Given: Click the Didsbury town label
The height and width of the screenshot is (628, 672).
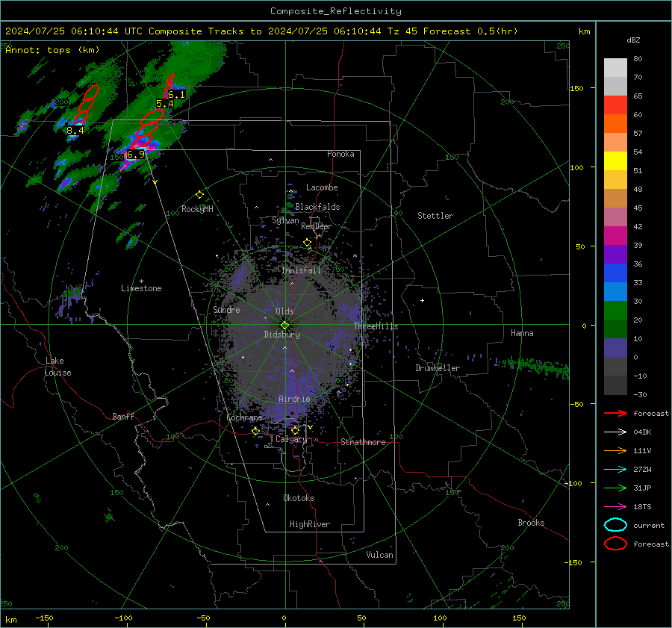Looking at the screenshot, I should (281, 335).
